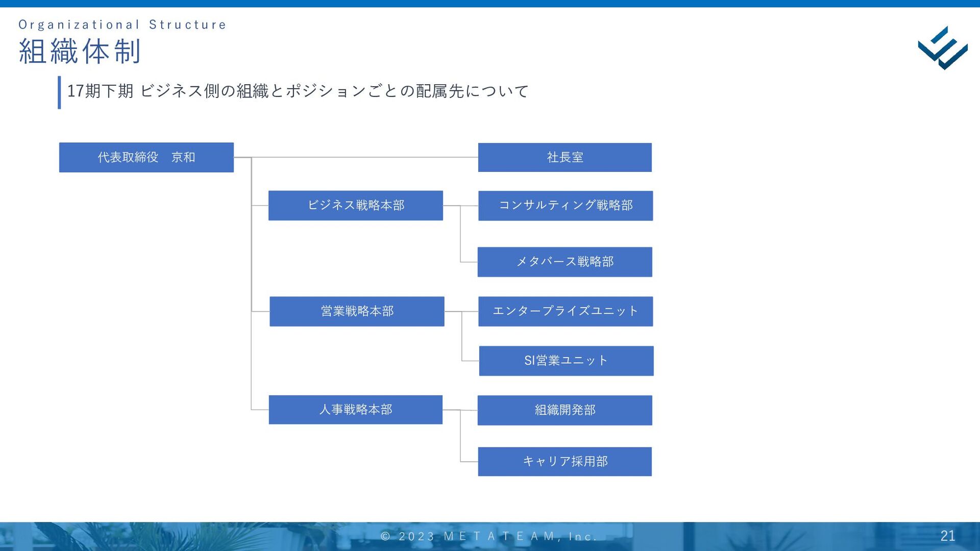The image size is (980, 551).
Task: Select the 代表取締役 京和 box
Action: pos(146,157)
